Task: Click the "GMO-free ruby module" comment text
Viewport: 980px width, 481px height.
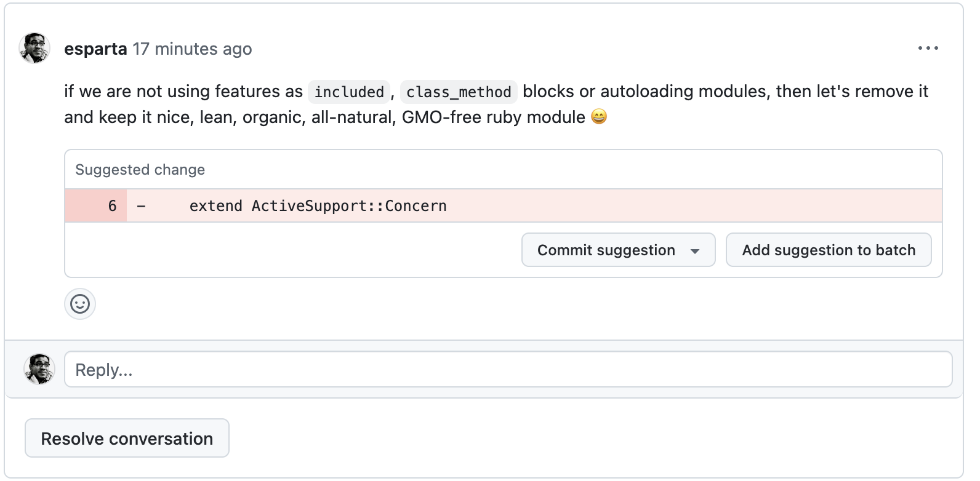Action: coord(493,117)
